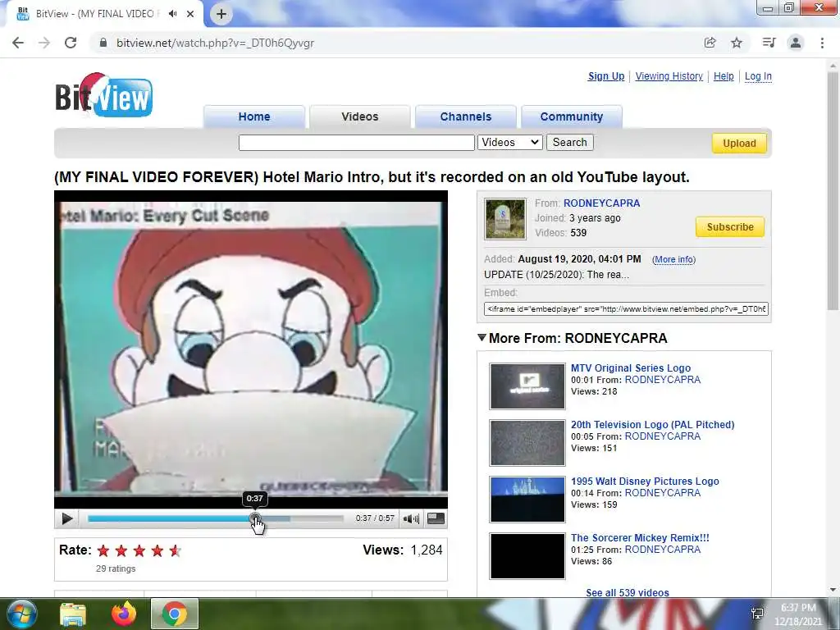Switch to the Channels tab
The width and height of the screenshot is (840, 630).
pyautogui.click(x=466, y=116)
